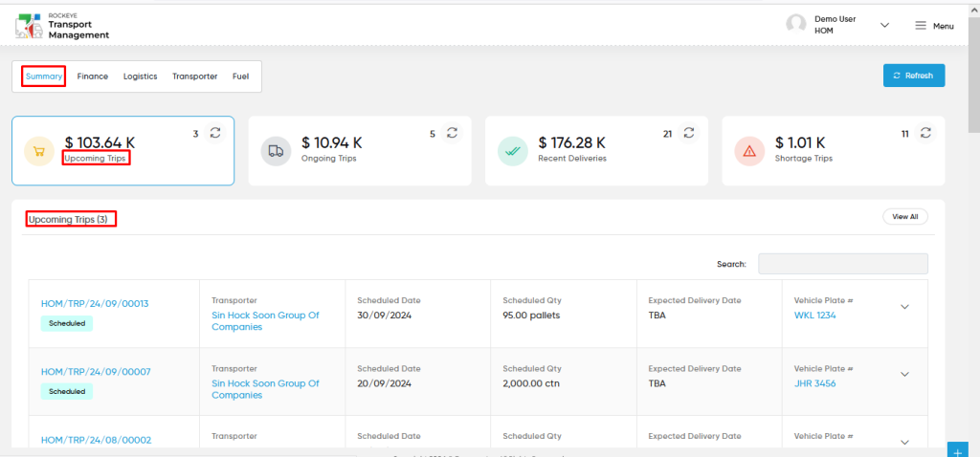This screenshot has width=980, height=457.
Task: Open trip link HOM/TRP/24/09/00007
Action: point(97,372)
